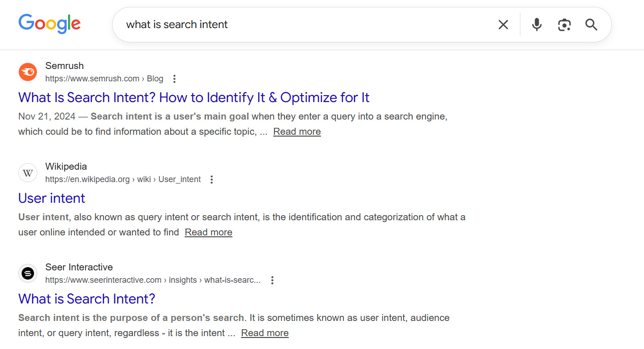Screen dimensions: 644x349
Task: Click the Semrush site favicon
Action: 28,72
